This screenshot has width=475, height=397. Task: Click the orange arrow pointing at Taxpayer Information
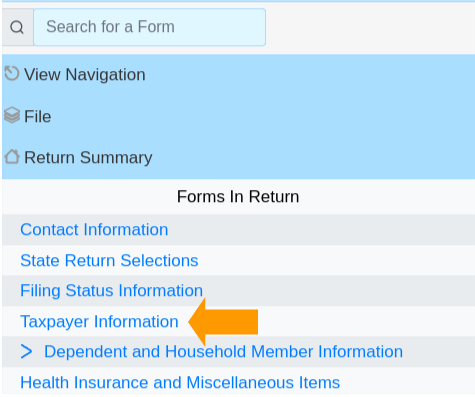(223, 322)
